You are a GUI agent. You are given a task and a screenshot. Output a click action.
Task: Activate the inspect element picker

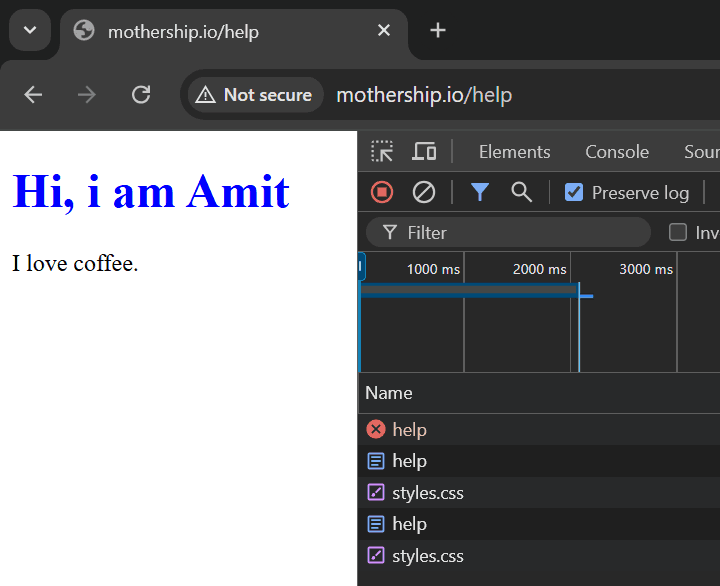(382, 152)
